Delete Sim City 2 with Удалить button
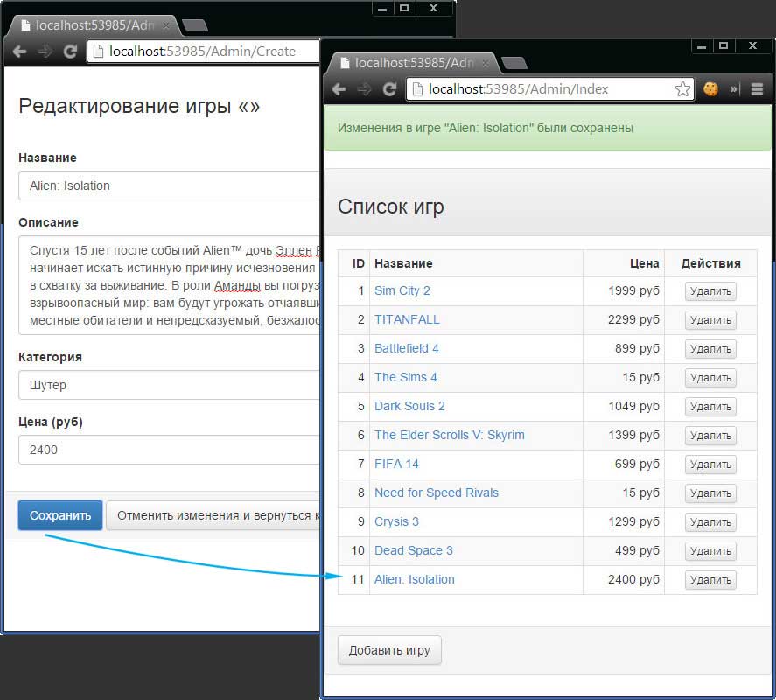The image size is (776, 700). click(x=710, y=291)
